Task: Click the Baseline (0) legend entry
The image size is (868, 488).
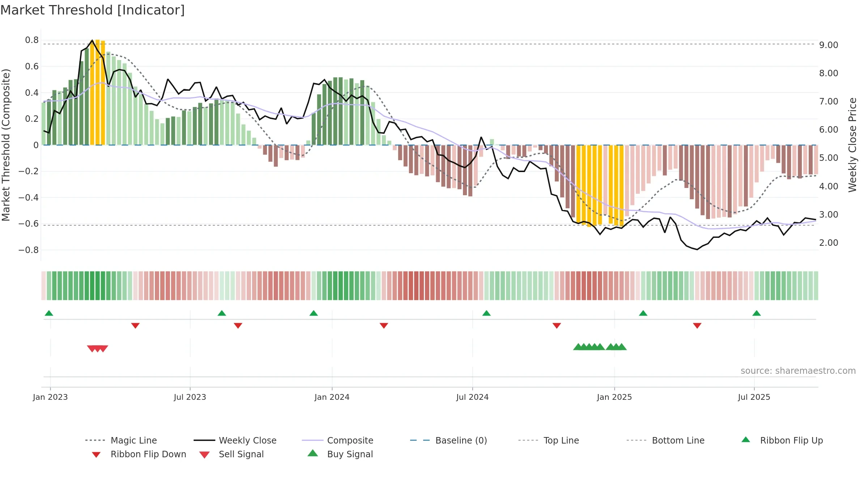Action: pos(448,440)
